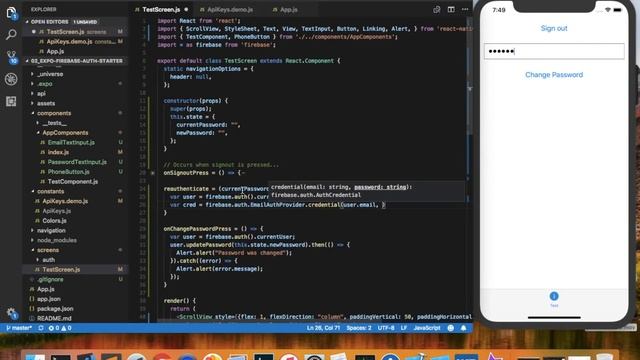Viewport: 640px width, 360px height.
Task: Collapse the constants folder
Action: pos(51,191)
